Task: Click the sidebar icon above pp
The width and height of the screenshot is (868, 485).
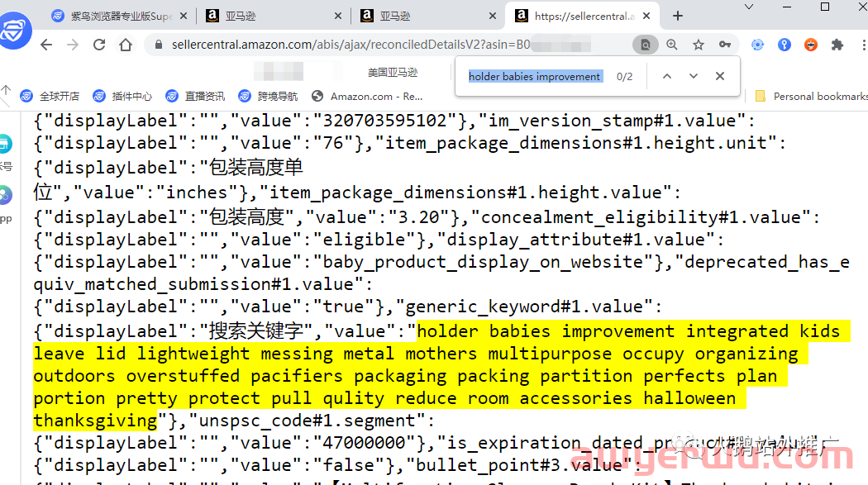Action: [x=5, y=195]
